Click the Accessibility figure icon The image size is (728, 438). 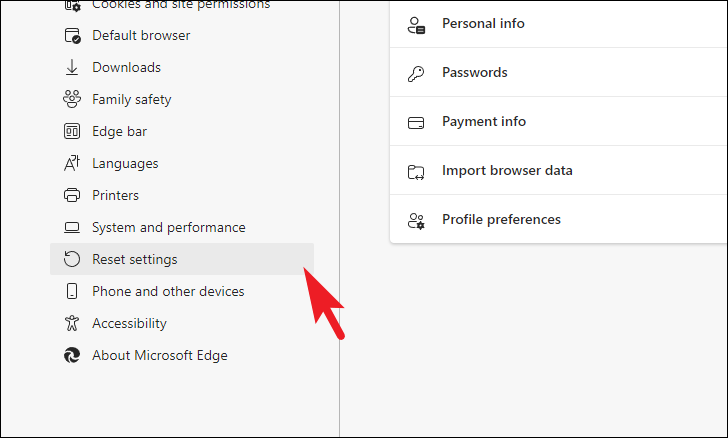[72, 323]
